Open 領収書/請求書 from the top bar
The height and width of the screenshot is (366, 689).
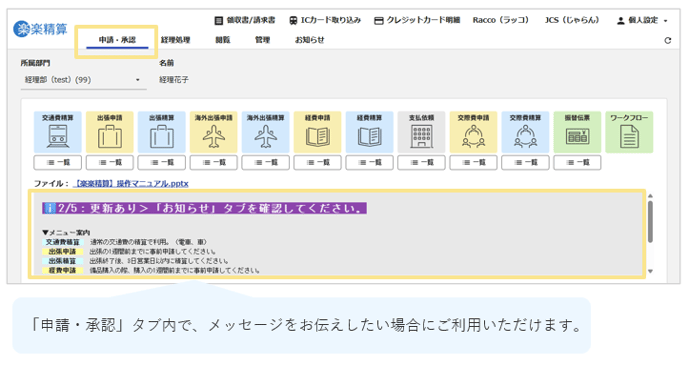coord(245,20)
